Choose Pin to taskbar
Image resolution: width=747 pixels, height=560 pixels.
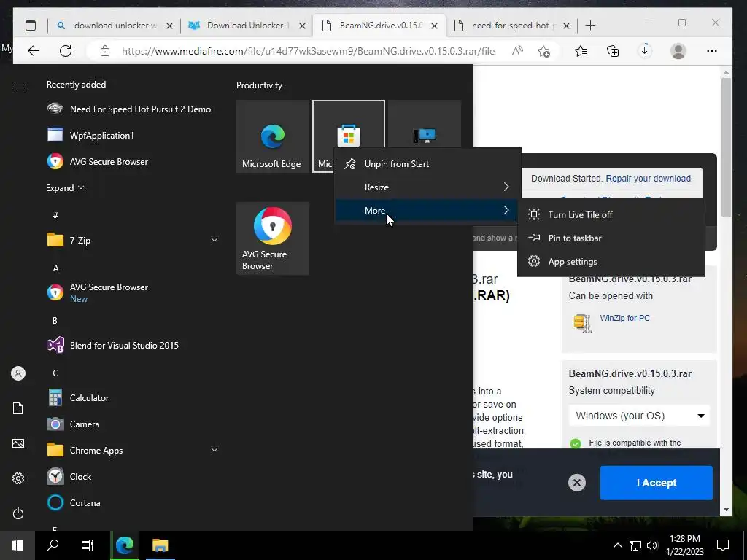click(611, 238)
